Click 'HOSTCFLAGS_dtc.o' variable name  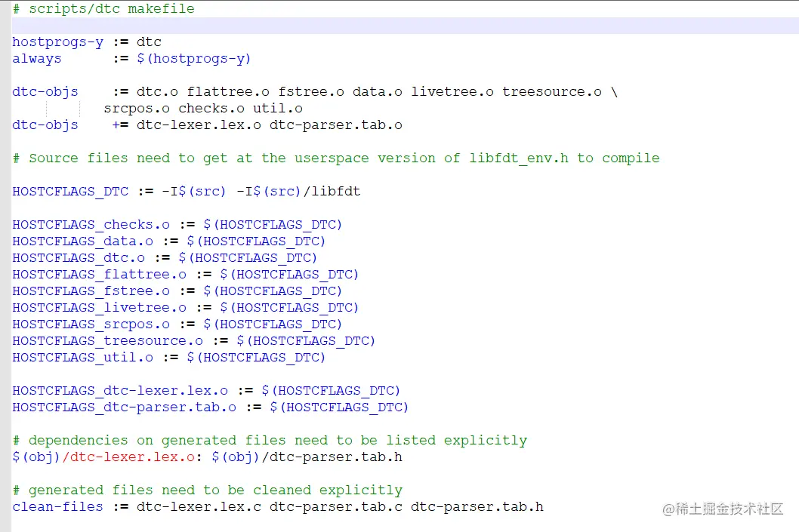pyautogui.click(x=79, y=257)
